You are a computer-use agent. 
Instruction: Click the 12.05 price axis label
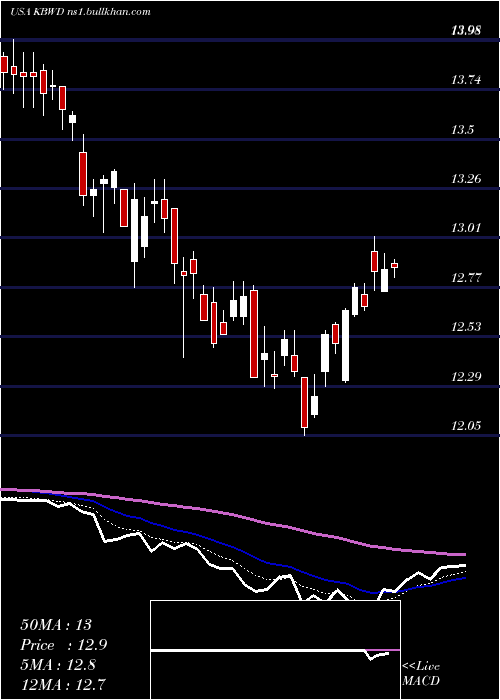tap(466, 425)
